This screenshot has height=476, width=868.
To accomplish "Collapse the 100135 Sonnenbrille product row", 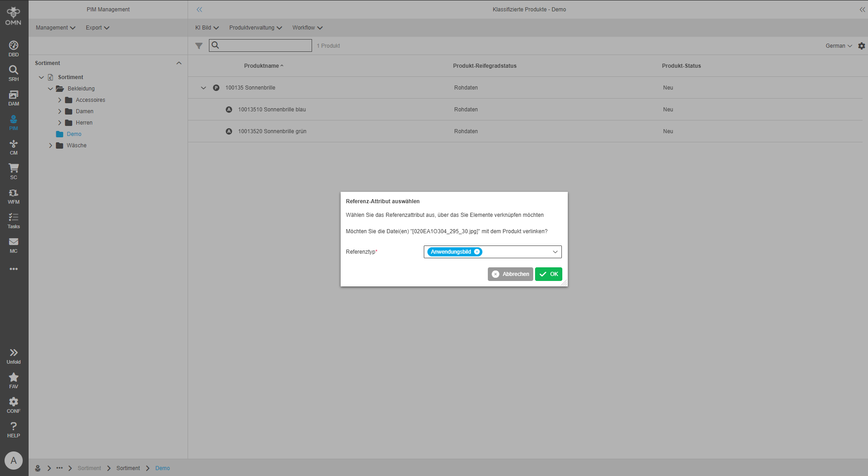I will (203, 88).
